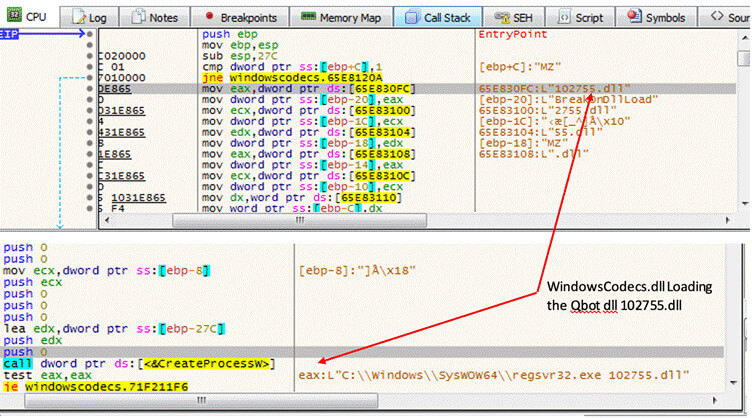Select the EntryPoint comment
752x418 pixels.
click(513, 35)
